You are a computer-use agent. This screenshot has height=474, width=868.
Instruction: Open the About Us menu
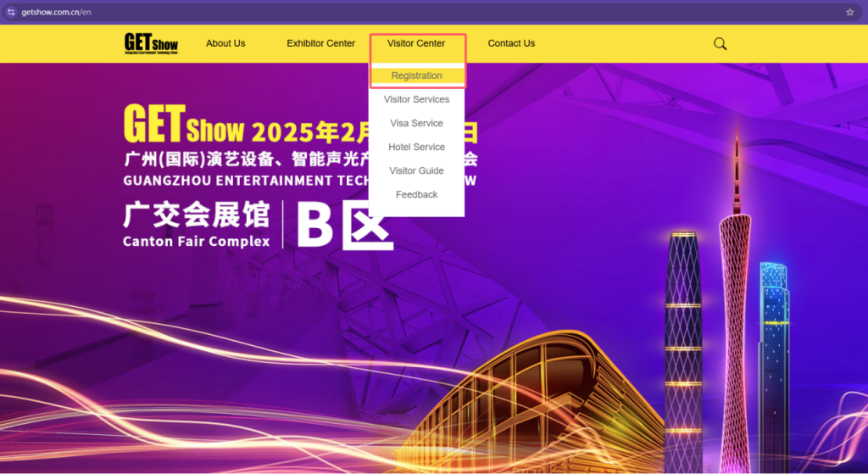pyautogui.click(x=225, y=43)
